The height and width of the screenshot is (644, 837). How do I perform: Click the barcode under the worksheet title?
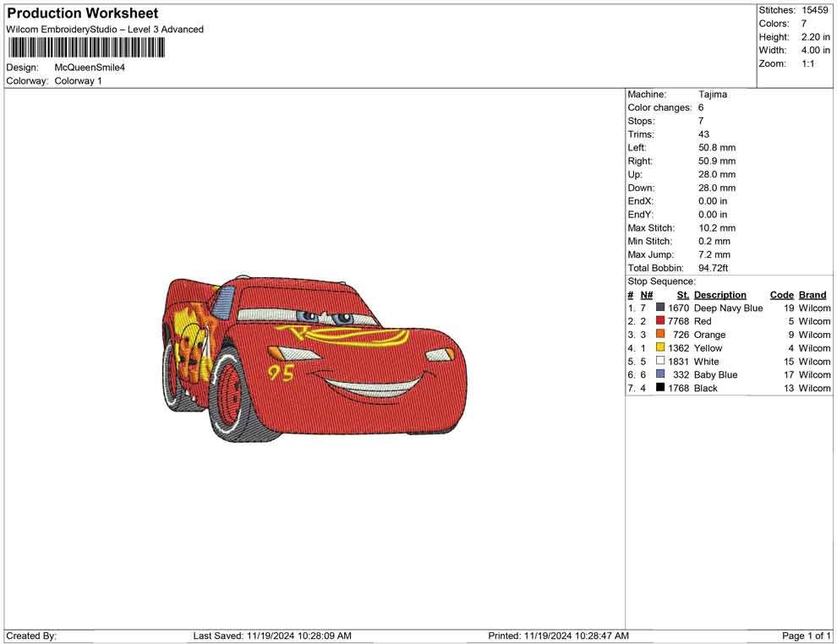point(86,48)
